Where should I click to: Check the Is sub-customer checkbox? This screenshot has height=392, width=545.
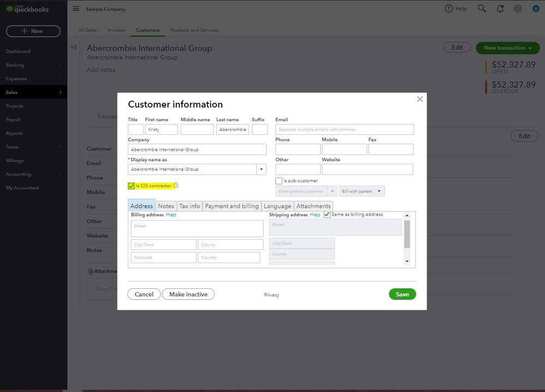tap(279, 181)
